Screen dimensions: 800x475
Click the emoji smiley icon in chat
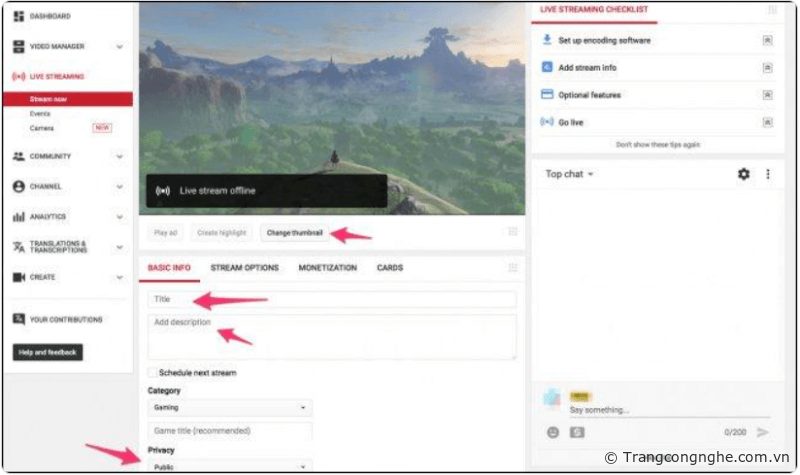pos(553,432)
